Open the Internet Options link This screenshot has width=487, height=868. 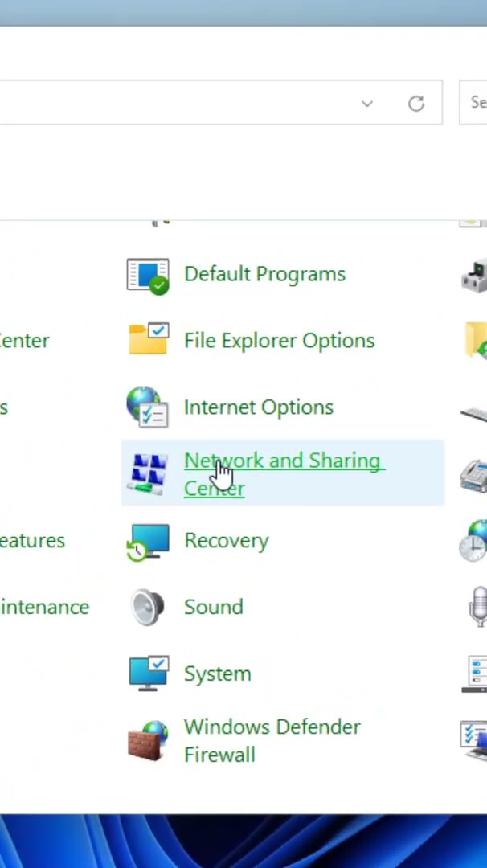(259, 407)
